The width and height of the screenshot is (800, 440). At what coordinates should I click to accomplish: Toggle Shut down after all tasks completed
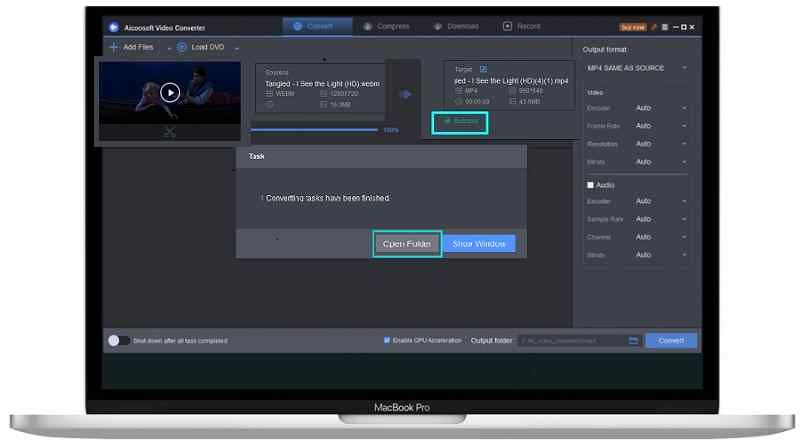click(x=118, y=340)
